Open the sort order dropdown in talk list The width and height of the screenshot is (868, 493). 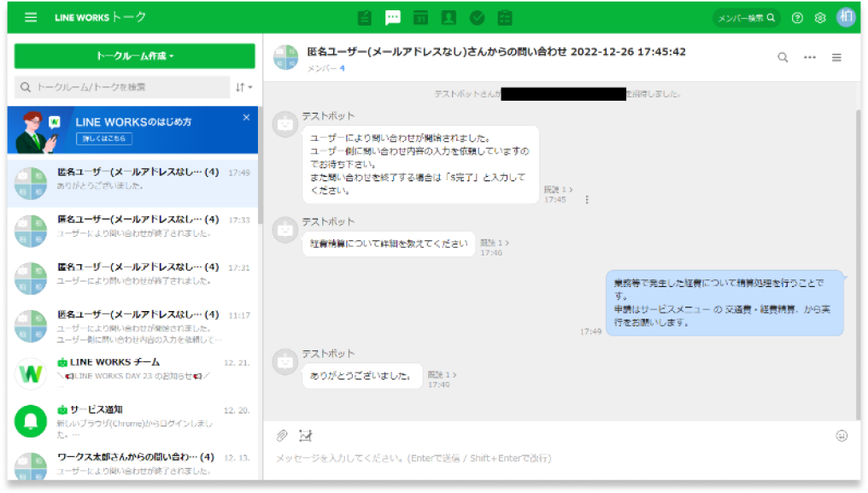pos(242,86)
